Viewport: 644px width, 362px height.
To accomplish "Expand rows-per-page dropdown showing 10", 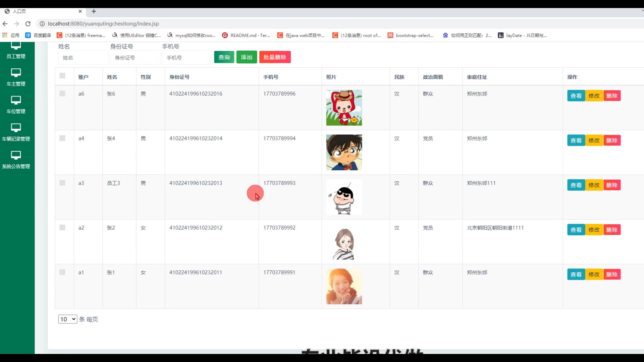I will (x=68, y=319).
